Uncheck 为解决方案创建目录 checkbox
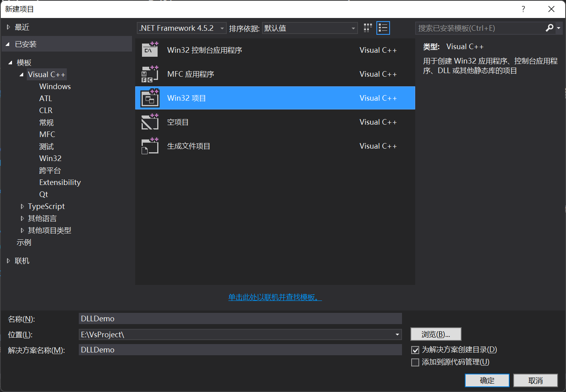Image resolution: width=566 pixels, height=392 pixels. pyautogui.click(x=415, y=350)
